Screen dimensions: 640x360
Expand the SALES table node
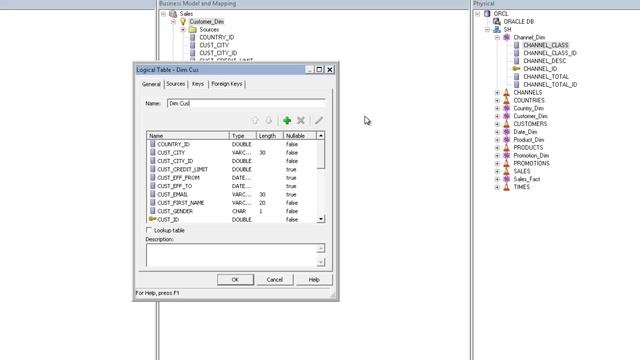click(497, 171)
